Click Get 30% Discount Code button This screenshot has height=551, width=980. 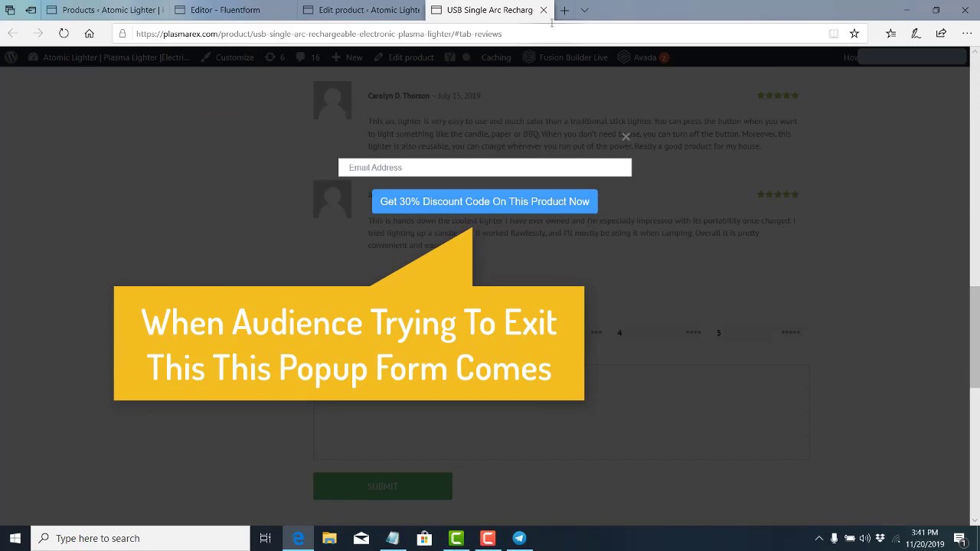pos(485,201)
